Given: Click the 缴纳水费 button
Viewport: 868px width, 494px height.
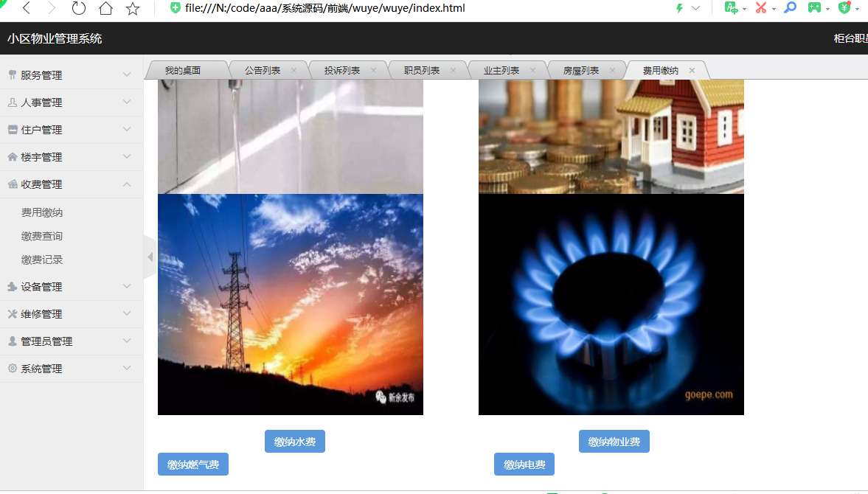Looking at the screenshot, I should click(295, 442).
